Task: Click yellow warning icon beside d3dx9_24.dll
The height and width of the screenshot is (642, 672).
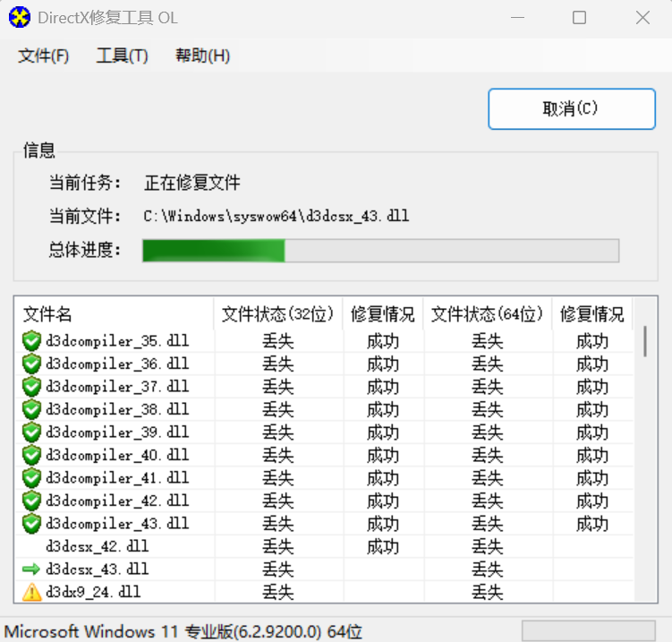Action: coord(31,592)
